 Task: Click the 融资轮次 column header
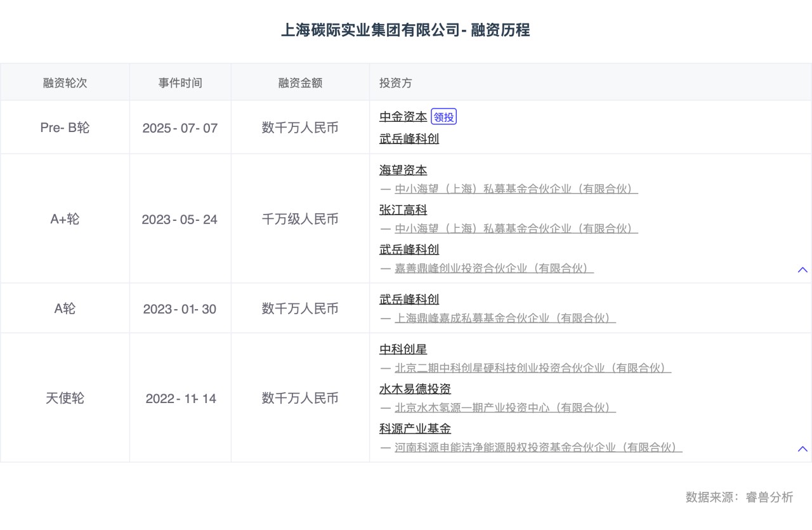click(65, 83)
